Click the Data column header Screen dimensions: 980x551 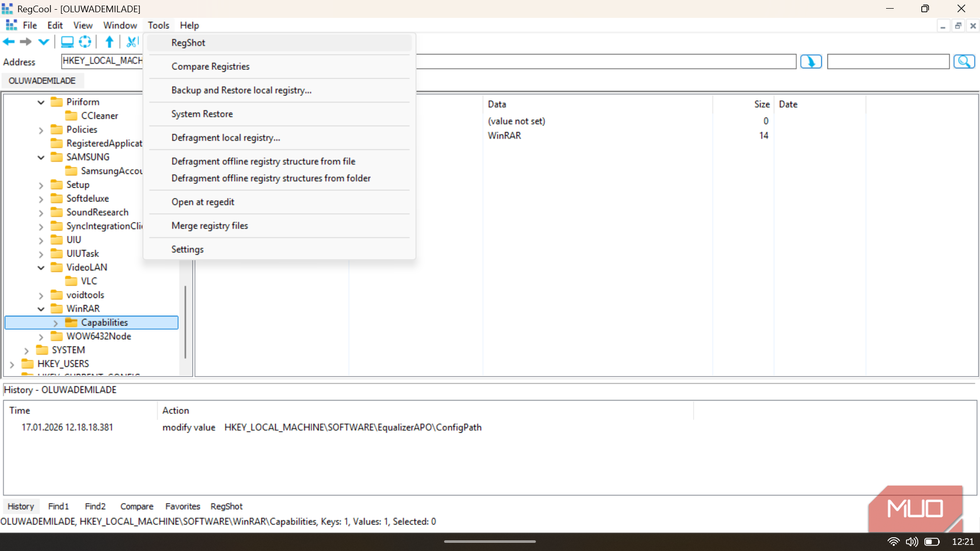(x=597, y=104)
